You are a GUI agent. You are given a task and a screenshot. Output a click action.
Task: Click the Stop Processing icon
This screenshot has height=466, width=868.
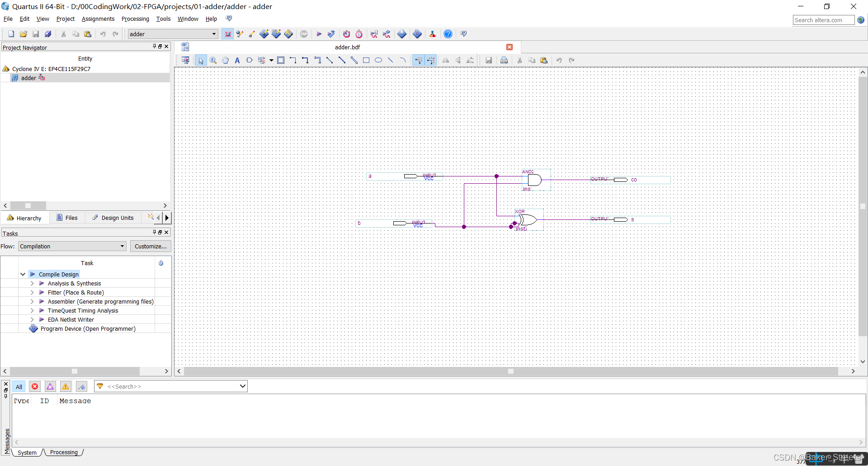304,34
